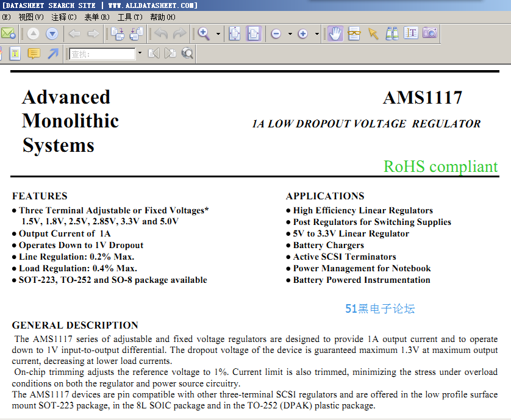Image resolution: width=511 pixels, height=420 pixels.
Task: Click the grey forward arrow in toolbar
Action: [93, 34]
